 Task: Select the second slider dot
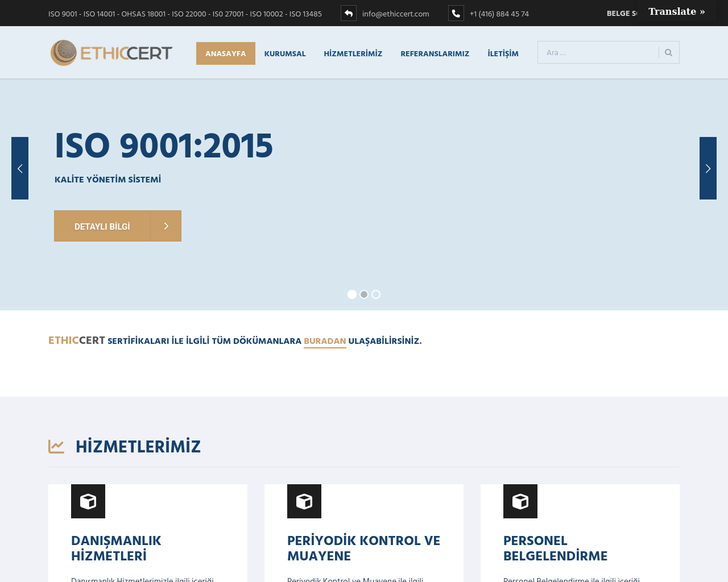[x=364, y=294]
